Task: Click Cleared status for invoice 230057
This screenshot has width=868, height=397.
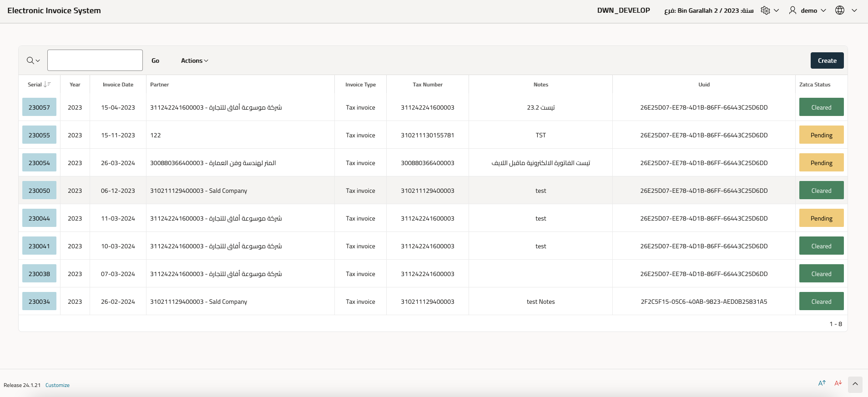Action: click(821, 107)
